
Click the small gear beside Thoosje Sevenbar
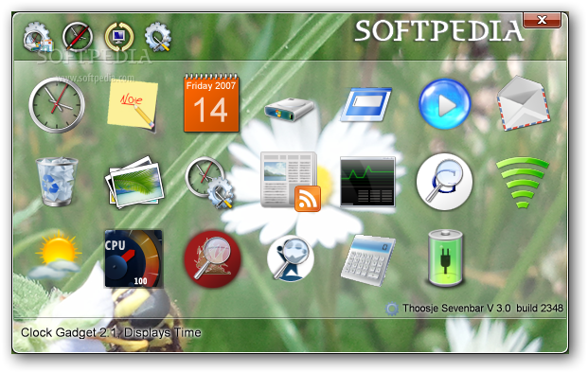tap(392, 309)
